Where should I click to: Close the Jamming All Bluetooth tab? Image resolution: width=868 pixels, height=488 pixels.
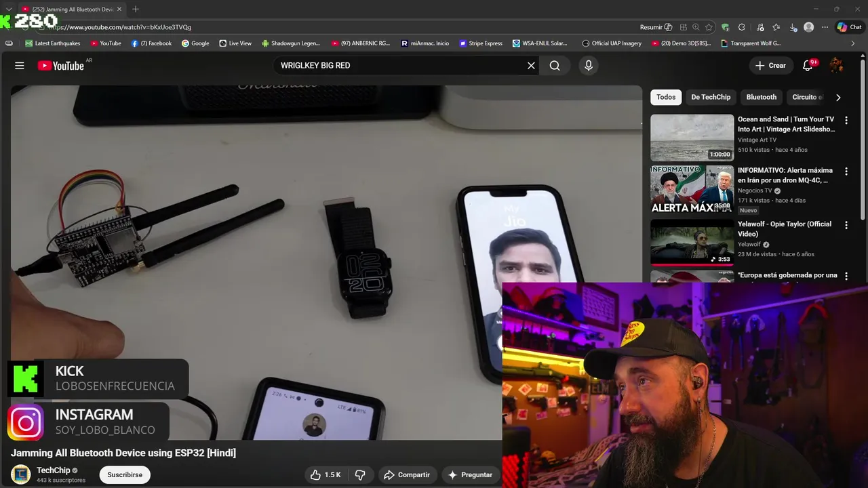119,9
